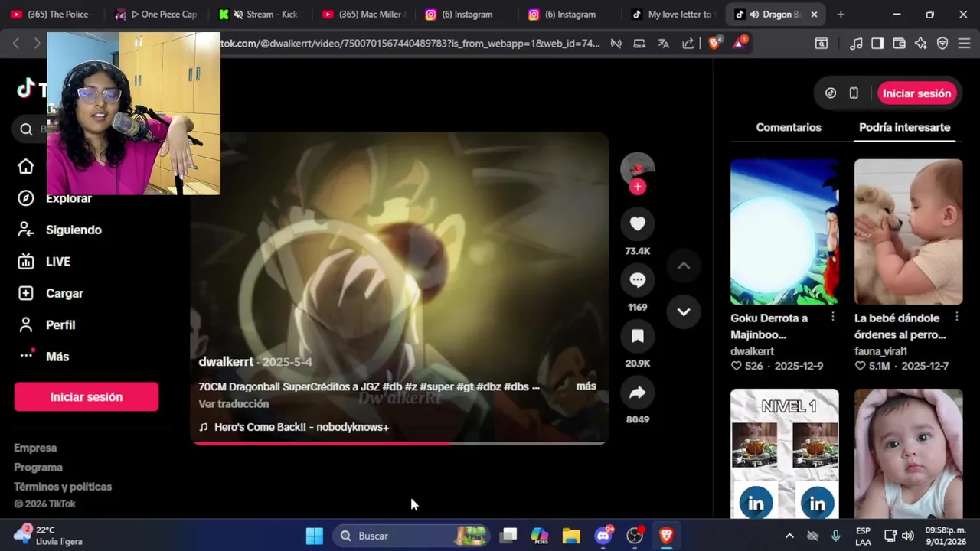The height and width of the screenshot is (551, 980).
Task: Bookmark the video with the save icon
Action: [x=638, y=336]
